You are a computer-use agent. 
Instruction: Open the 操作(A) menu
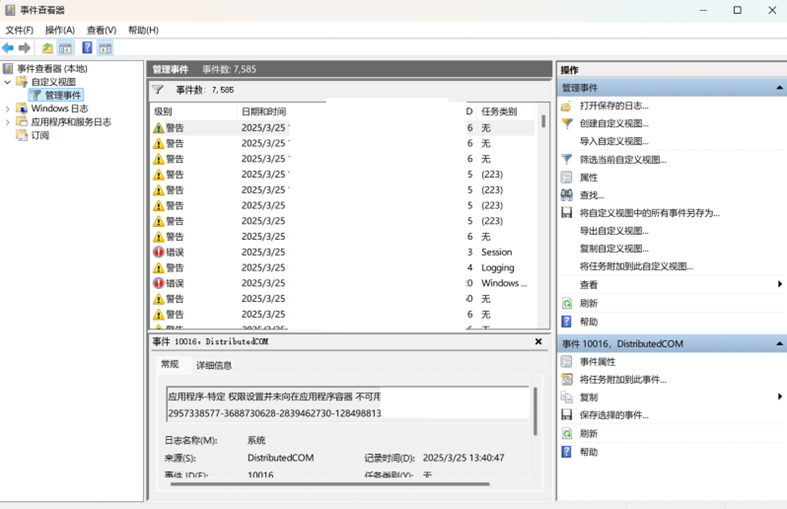tap(59, 30)
